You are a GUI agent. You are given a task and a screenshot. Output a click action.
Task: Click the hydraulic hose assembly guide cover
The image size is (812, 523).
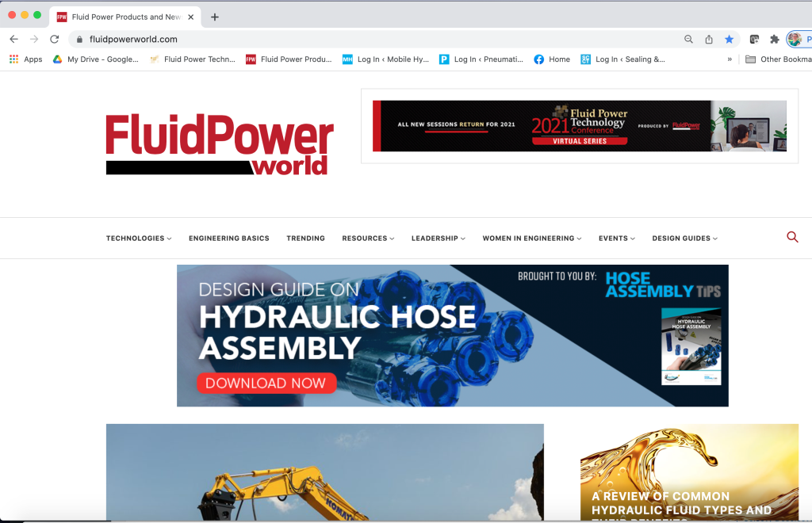click(x=691, y=346)
